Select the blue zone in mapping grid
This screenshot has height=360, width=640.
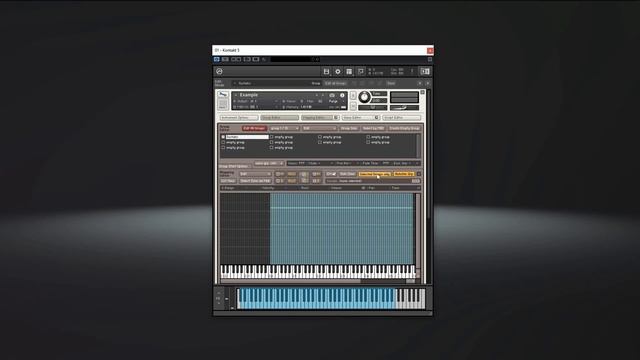tap(342, 229)
